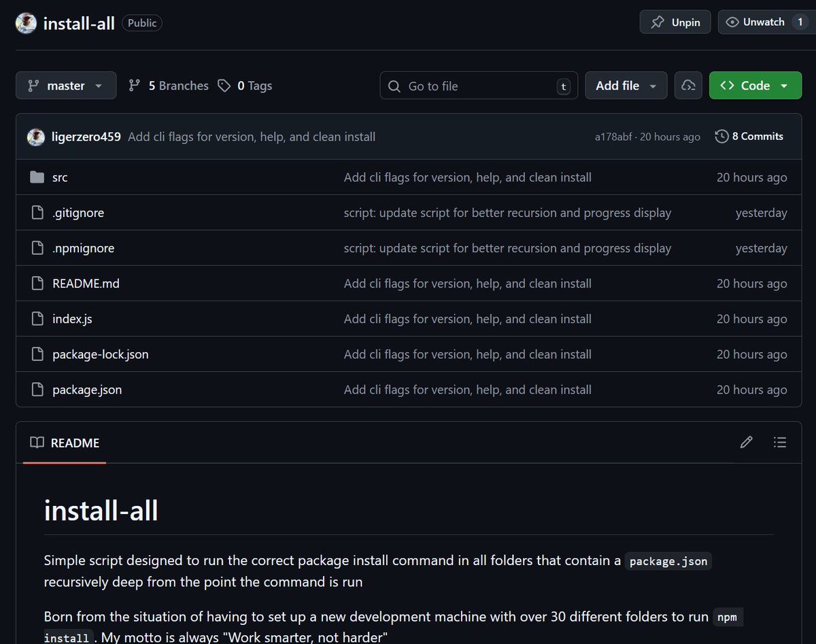The height and width of the screenshot is (644, 816).
Task: Open latest commit message in header row
Action: (252, 137)
